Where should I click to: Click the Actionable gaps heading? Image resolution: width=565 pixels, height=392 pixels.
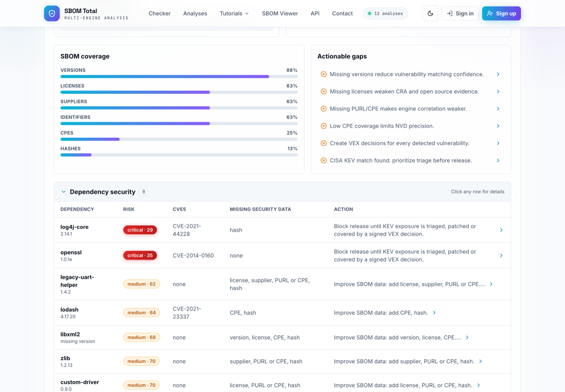[x=342, y=56]
